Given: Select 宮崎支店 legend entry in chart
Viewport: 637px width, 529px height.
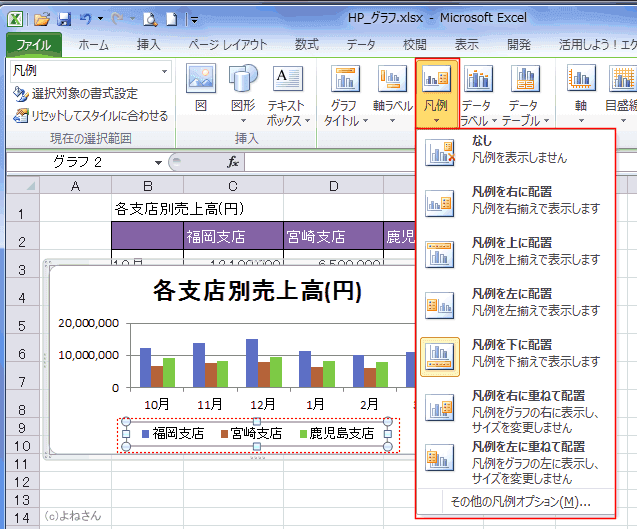Looking at the screenshot, I should tap(251, 434).
